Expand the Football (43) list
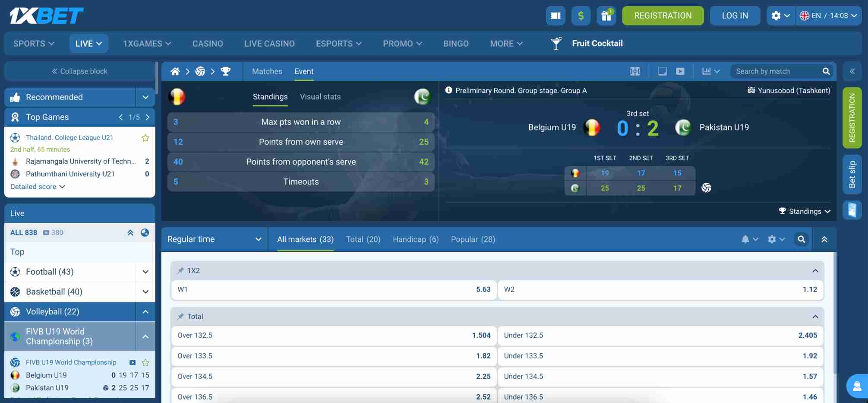Image resolution: width=868 pixels, height=403 pixels. coord(145,272)
